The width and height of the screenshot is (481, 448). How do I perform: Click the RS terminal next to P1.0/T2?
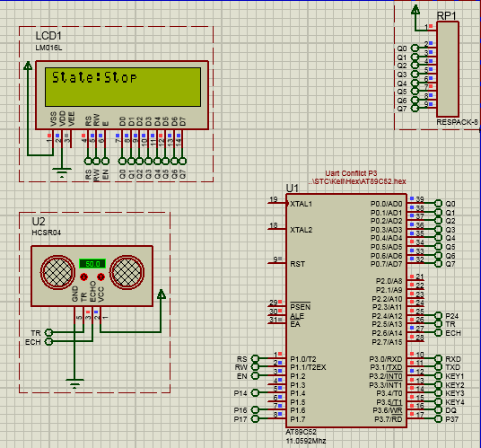(x=255, y=358)
